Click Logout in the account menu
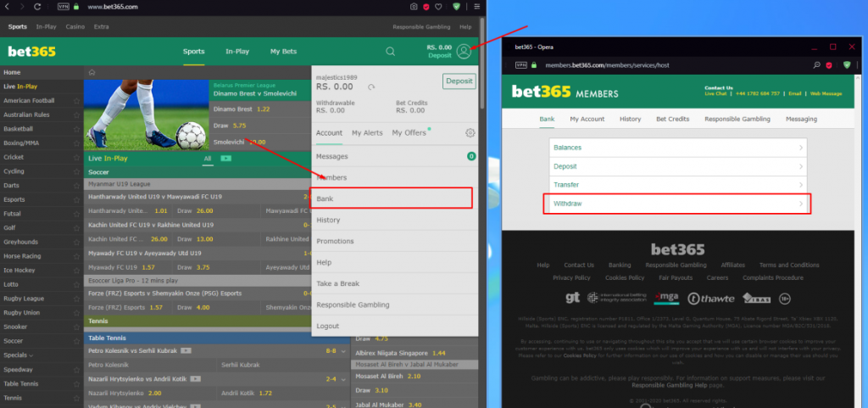Image resolution: width=868 pixels, height=408 pixels. coord(395,326)
